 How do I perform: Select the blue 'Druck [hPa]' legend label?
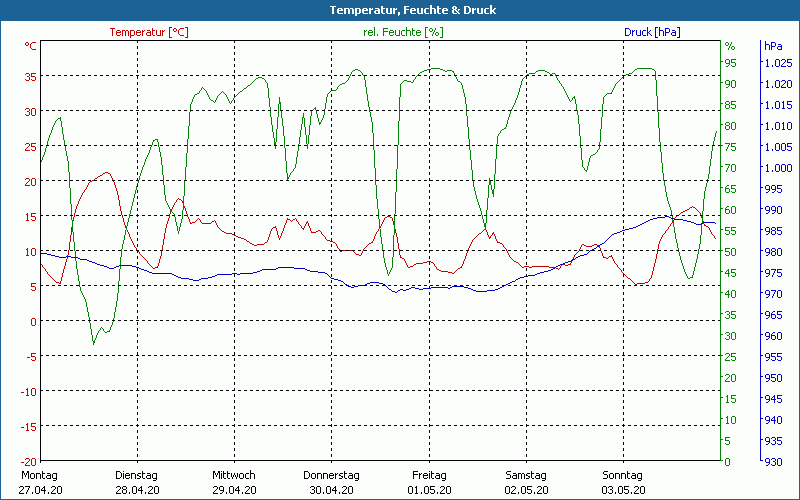pyautogui.click(x=652, y=32)
